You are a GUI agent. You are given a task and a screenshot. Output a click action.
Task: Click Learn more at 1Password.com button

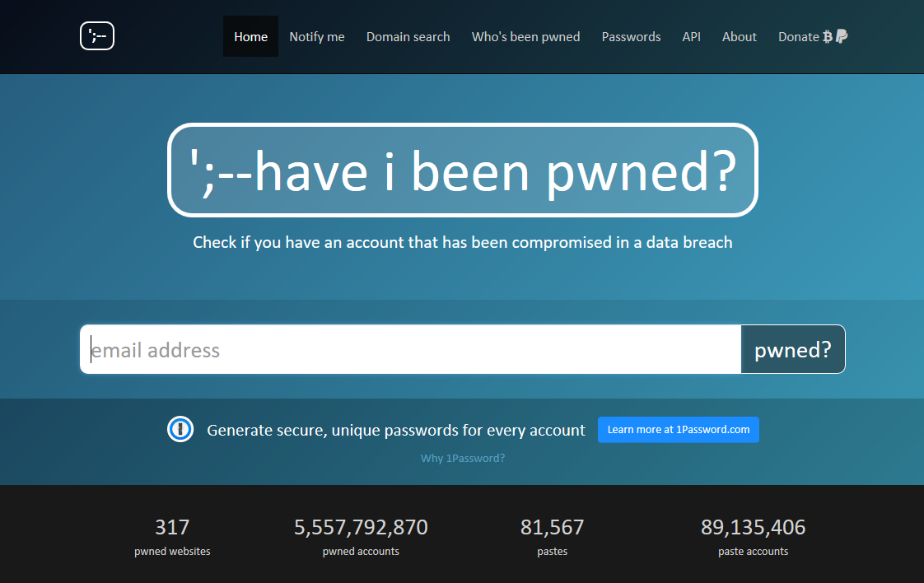(678, 430)
